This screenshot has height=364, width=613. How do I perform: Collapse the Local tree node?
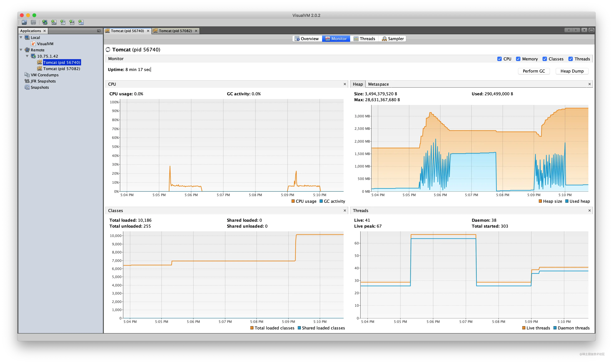(21, 38)
